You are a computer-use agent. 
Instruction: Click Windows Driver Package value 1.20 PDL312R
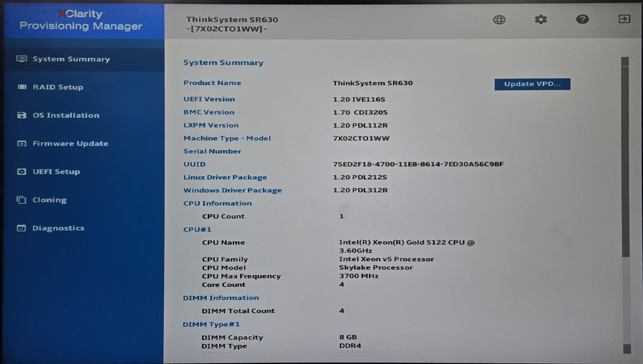coord(360,190)
